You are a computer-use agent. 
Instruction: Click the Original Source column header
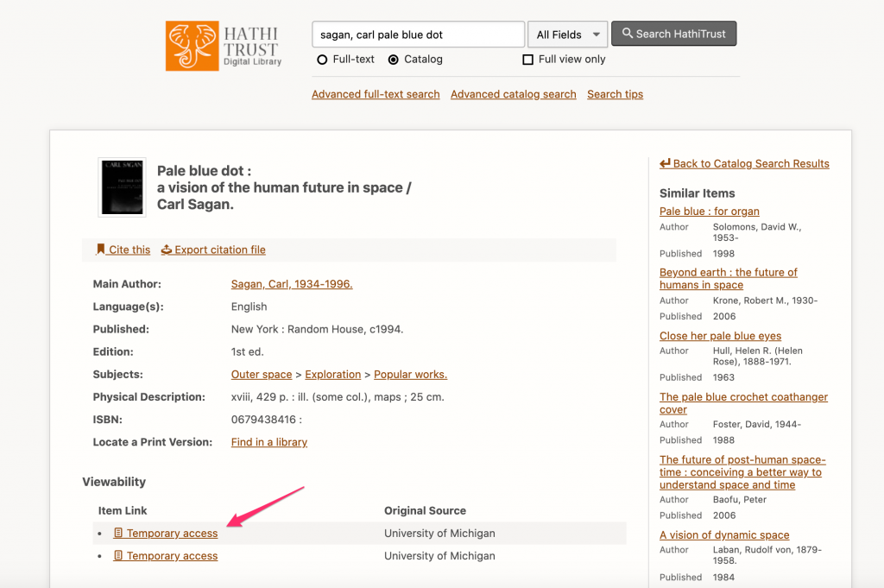(425, 511)
